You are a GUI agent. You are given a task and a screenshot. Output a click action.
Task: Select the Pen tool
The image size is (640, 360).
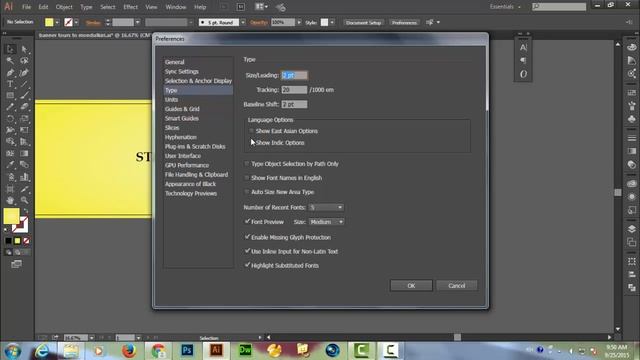point(10,73)
